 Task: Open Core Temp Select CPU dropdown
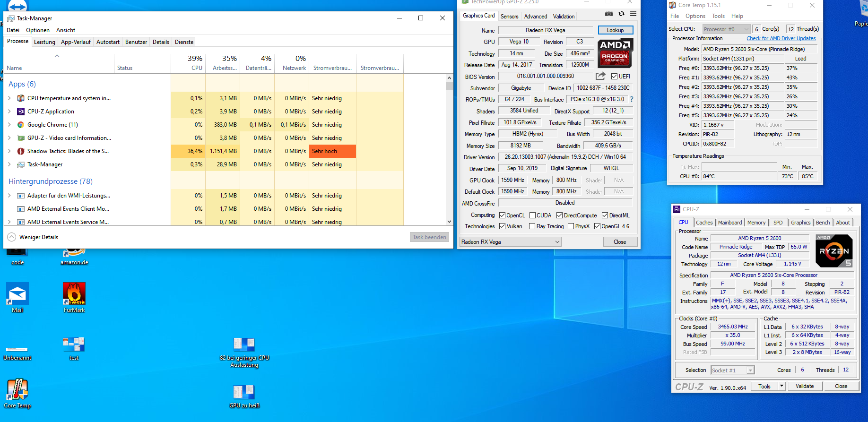click(x=726, y=29)
